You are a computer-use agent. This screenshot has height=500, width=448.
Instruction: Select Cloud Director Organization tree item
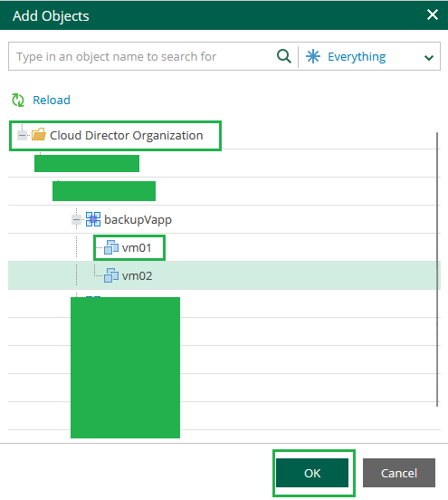127,136
